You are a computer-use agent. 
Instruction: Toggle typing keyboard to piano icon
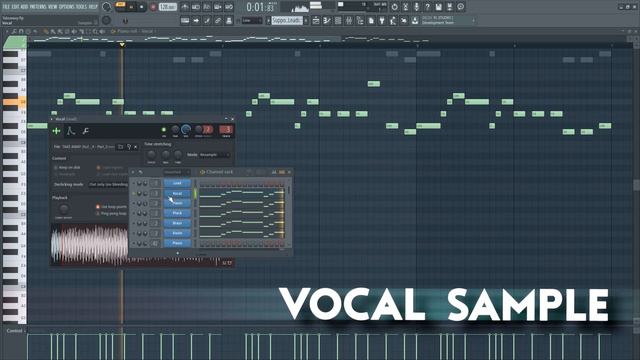pos(185,20)
